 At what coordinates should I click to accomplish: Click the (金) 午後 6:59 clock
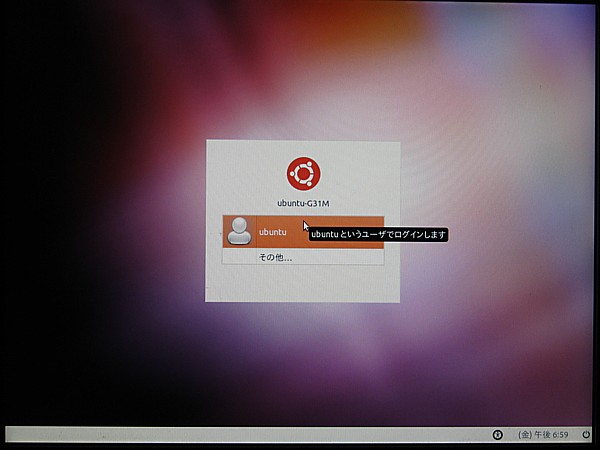[x=543, y=435]
